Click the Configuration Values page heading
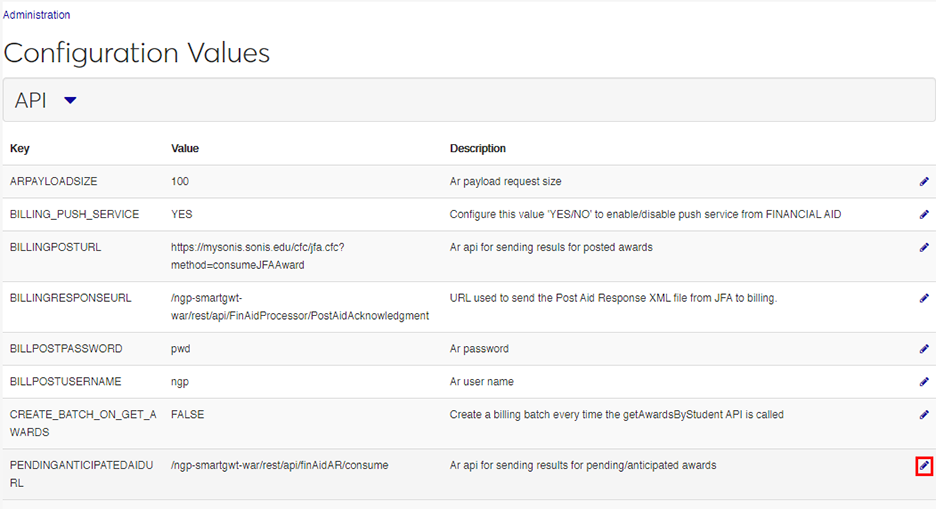The height and width of the screenshot is (509, 936). (137, 53)
